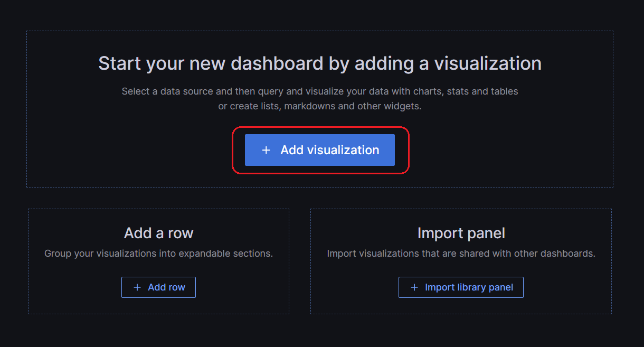This screenshot has height=347, width=644.
Task: Click the 'Select a data source' description line
Action: [319, 91]
